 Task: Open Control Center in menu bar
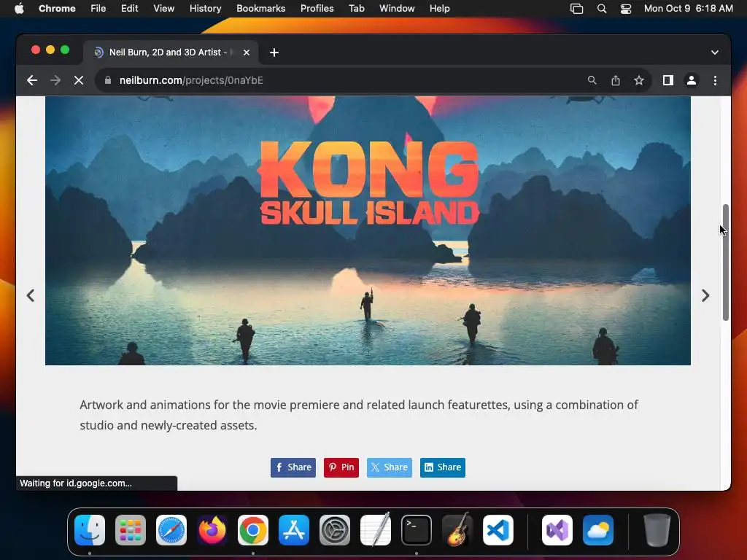625,9
